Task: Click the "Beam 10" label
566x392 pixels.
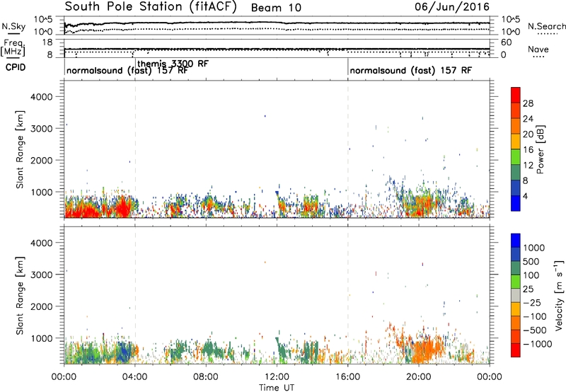Action: click(276, 8)
